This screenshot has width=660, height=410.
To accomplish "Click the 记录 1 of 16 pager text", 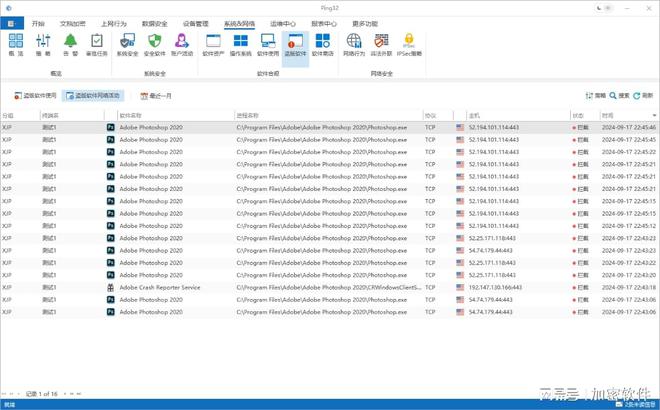I will click(x=42, y=394).
